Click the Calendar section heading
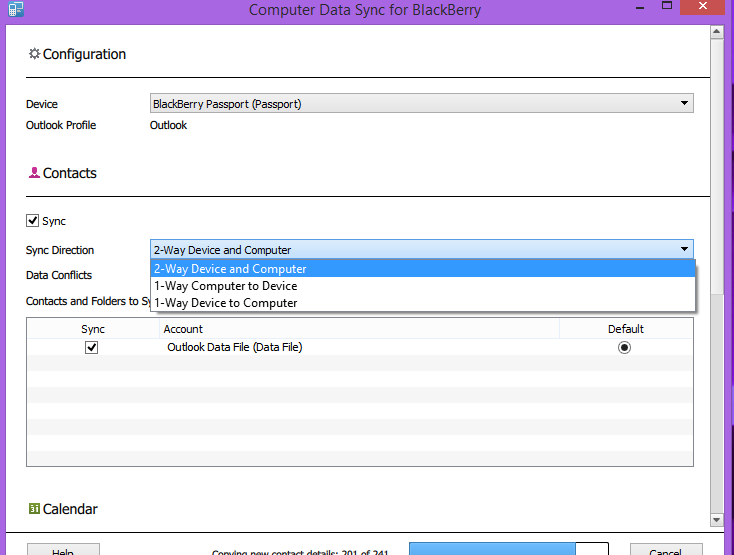734x555 pixels. (x=70, y=509)
